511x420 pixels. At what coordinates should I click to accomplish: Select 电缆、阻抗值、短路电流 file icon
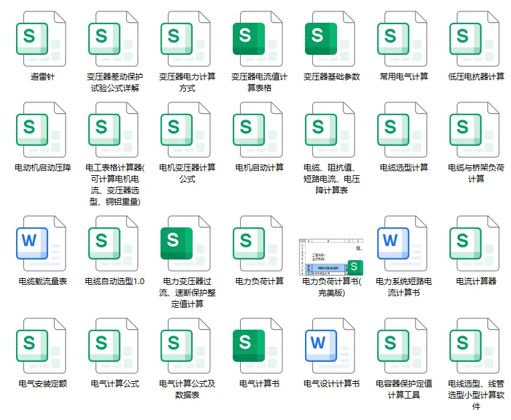pyautogui.click(x=330, y=130)
